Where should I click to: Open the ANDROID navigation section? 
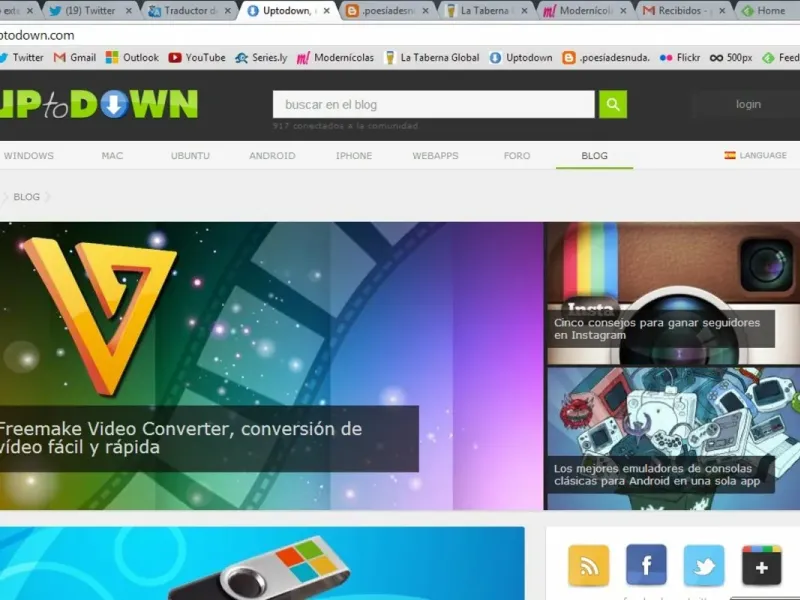(x=272, y=156)
